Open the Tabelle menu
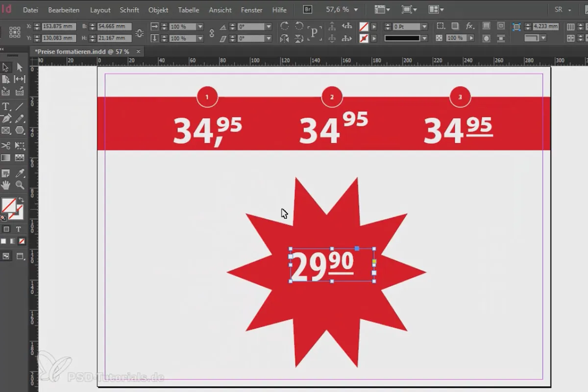Image resolution: width=588 pixels, height=392 pixels. (x=189, y=10)
